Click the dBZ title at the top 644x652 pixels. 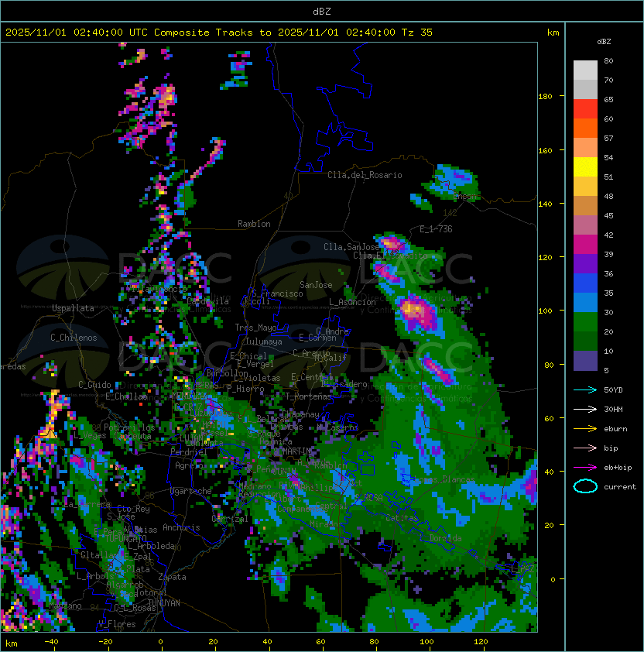(x=322, y=12)
